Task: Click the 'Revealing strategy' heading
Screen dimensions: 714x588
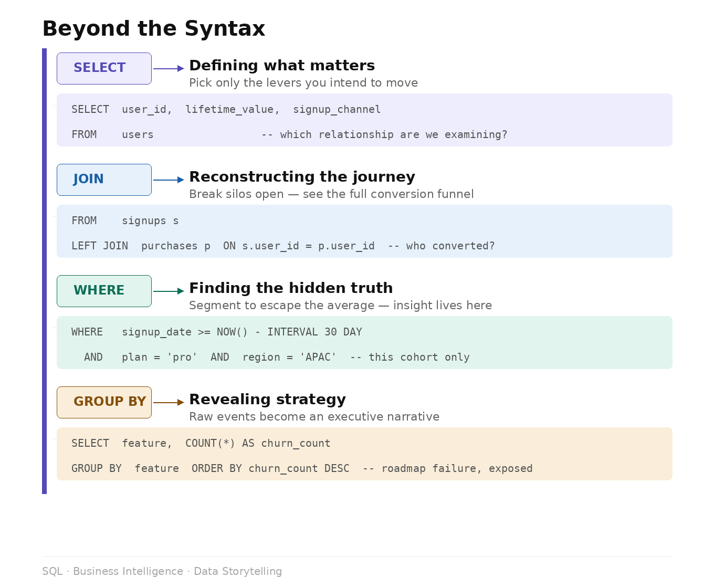Action: click(267, 400)
